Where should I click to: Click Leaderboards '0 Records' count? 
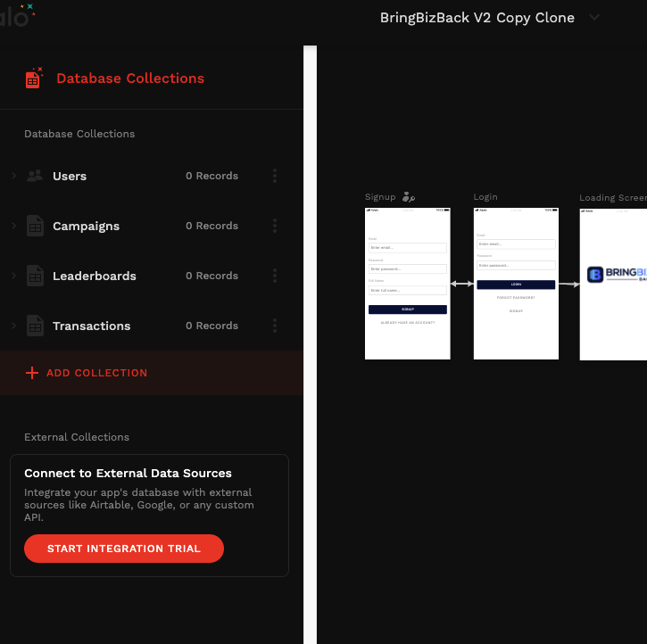point(212,276)
